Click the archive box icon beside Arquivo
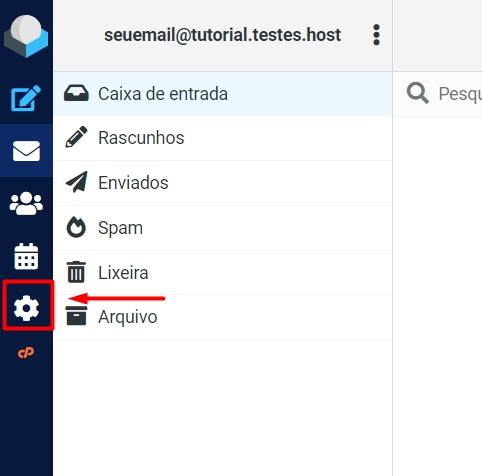The height and width of the screenshot is (476, 482). coord(76,315)
